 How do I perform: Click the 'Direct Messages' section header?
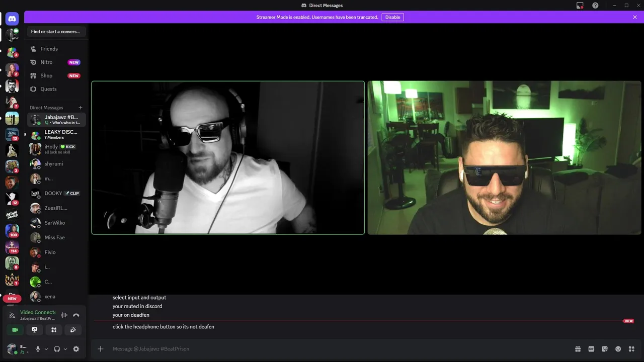46,108
